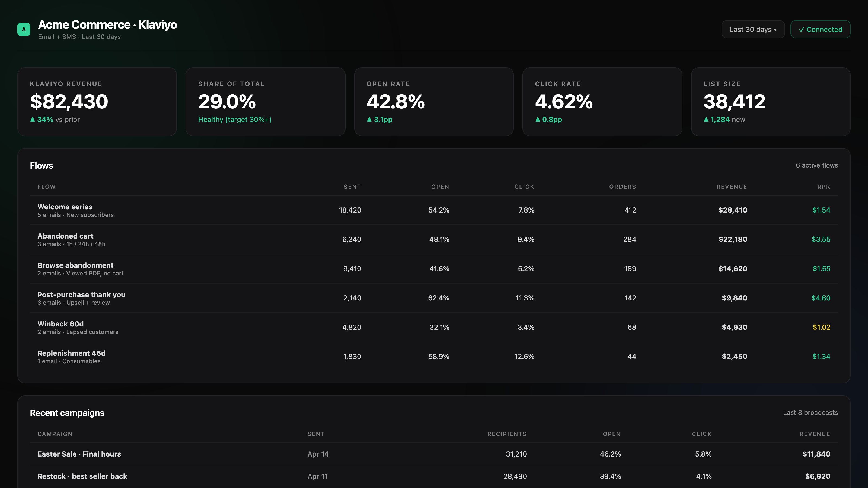868x488 pixels.
Task: Click the Acme Commerce · Klaviyo title
Action: point(107,25)
